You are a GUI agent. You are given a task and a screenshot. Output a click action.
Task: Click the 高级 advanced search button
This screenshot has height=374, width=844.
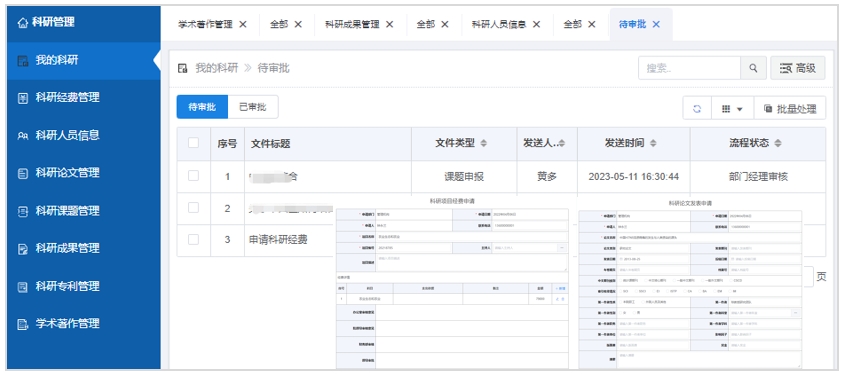pos(798,68)
